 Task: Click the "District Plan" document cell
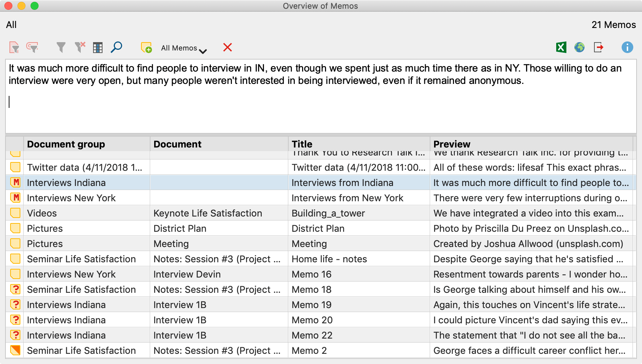[219, 228]
